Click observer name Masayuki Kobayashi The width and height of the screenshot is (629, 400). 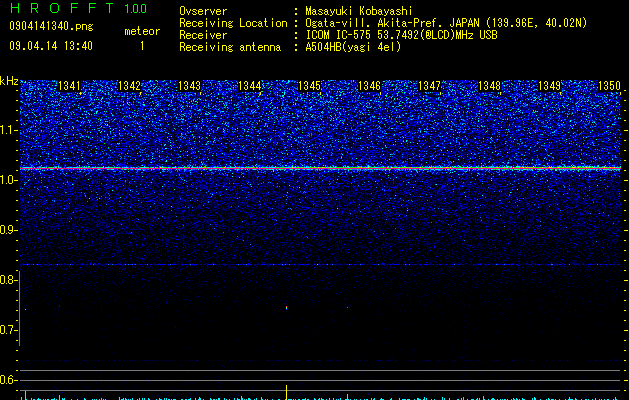point(359,11)
